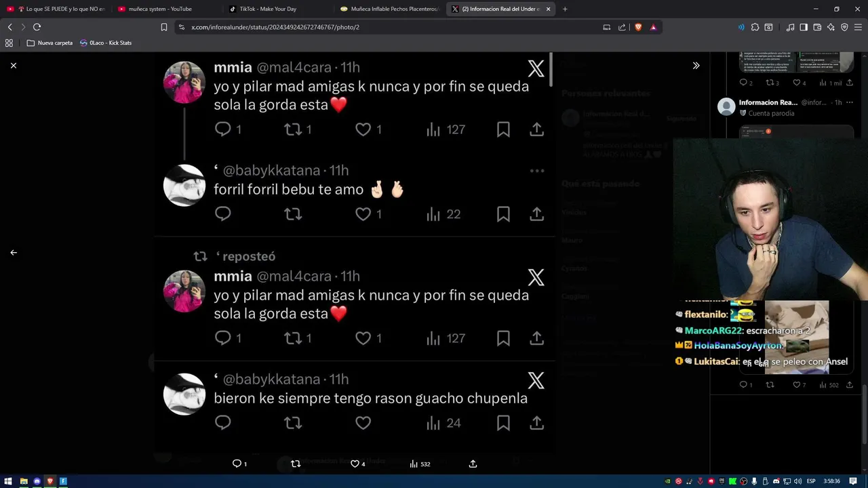The image size is (868, 488).
Task: Open more options on @babykkatana reply
Action: pyautogui.click(x=537, y=171)
